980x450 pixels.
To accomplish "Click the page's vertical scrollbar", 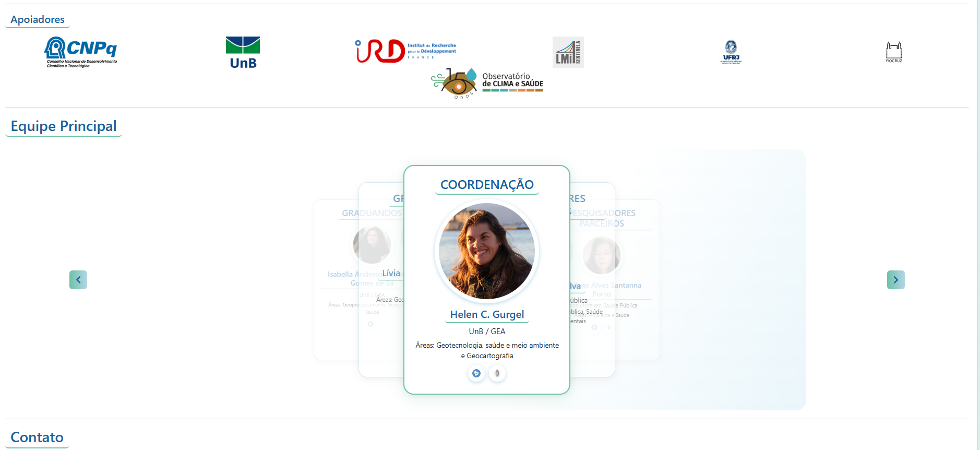I will 978,225.
